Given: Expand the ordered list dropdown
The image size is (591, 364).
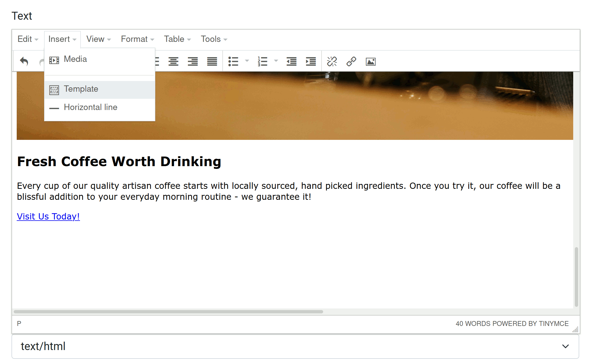Looking at the screenshot, I should pos(274,61).
